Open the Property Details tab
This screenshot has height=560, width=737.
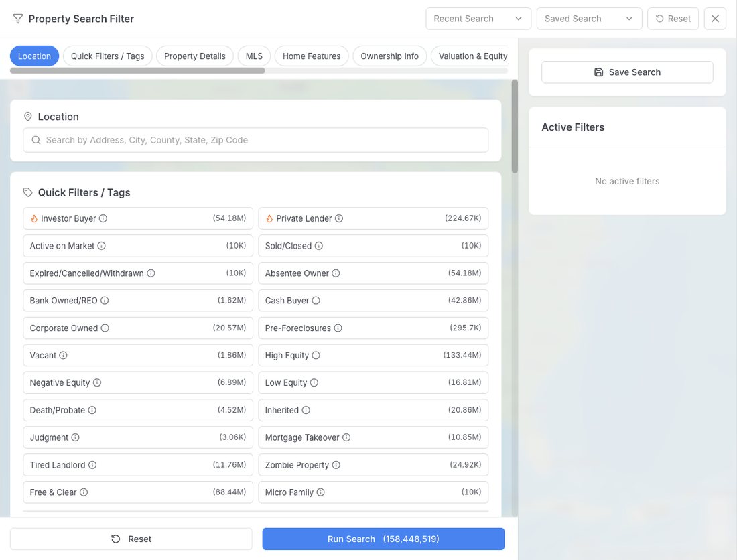tap(194, 56)
